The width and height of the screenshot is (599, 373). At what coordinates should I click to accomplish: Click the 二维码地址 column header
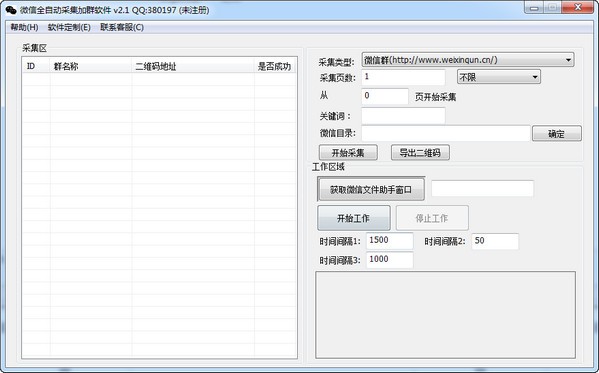click(x=193, y=66)
